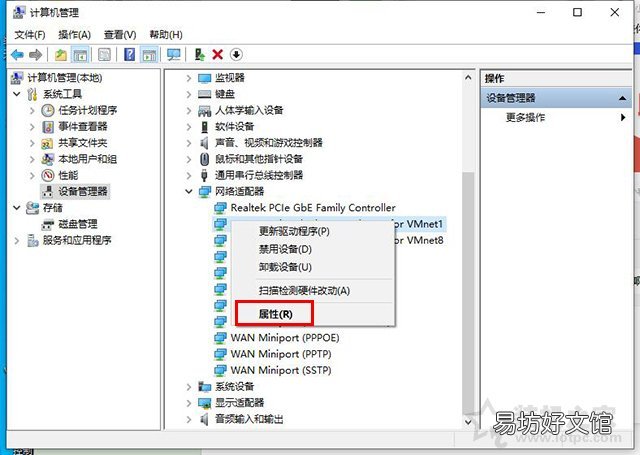This screenshot has height=455, width=640.
Task: Select 通用串行总线控制器 category
Action: click(x=259, y=175)
